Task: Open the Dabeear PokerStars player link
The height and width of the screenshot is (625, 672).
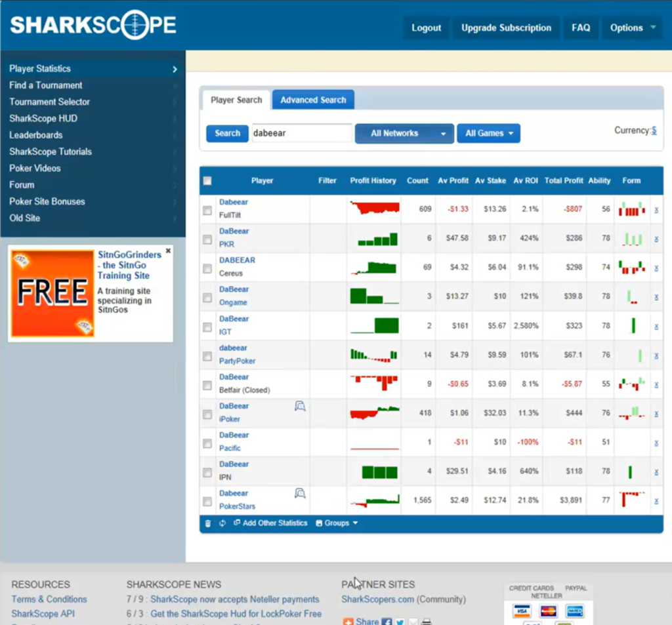Action: tap(234, 493)
